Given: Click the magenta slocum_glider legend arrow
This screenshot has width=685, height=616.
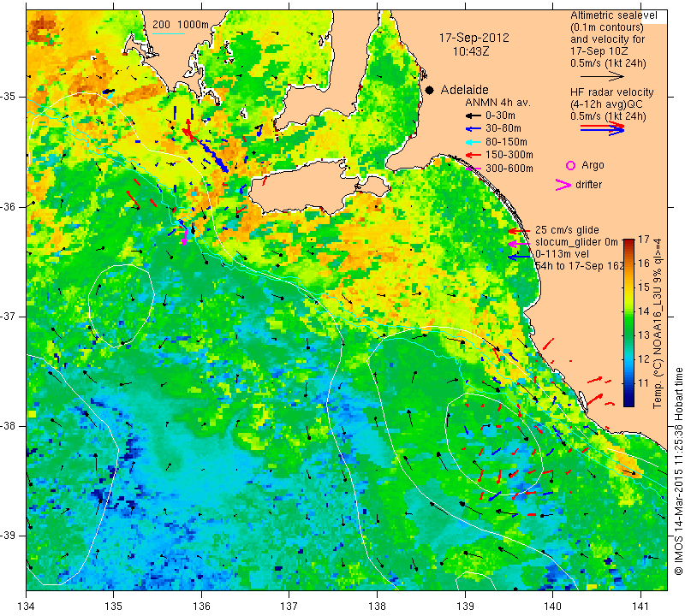Looking at the screenshot, I should [519, 244].
